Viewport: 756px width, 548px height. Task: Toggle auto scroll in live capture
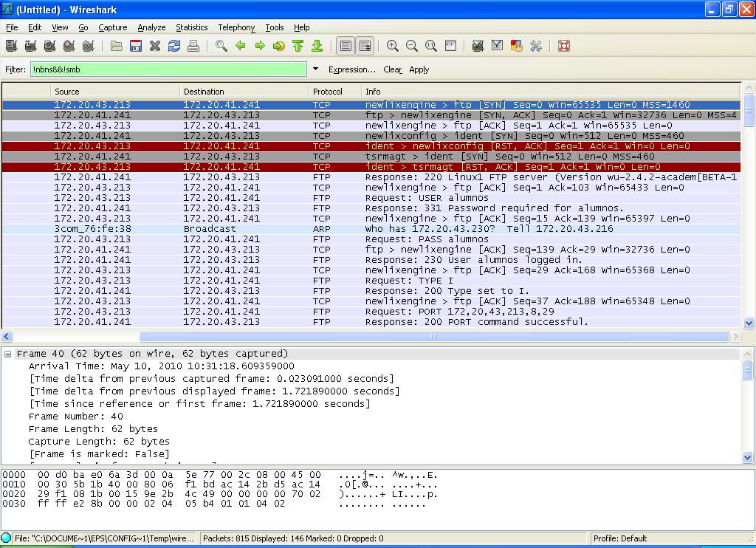coord(365,46)
